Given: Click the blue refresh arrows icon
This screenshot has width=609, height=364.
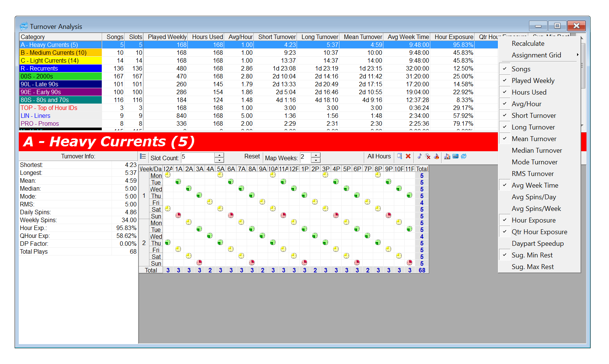Looking at the screenshot, I should [464, 156].
